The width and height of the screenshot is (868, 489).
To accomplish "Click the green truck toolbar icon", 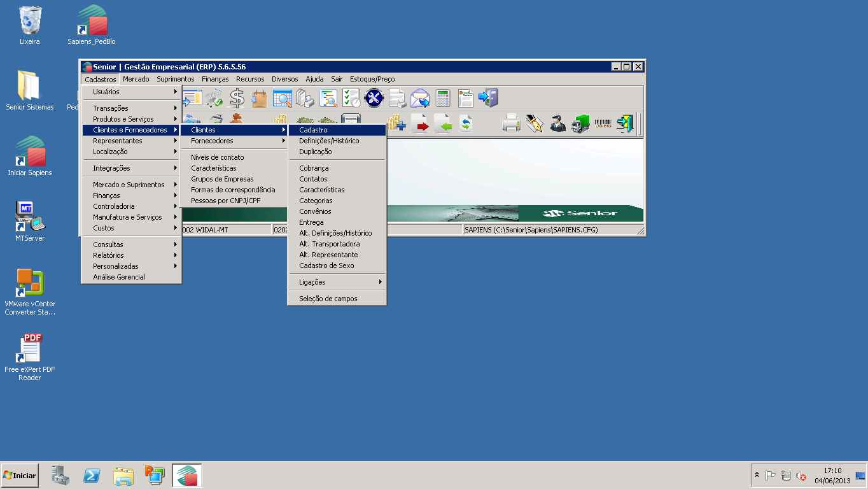I will [x=580, y=123].
